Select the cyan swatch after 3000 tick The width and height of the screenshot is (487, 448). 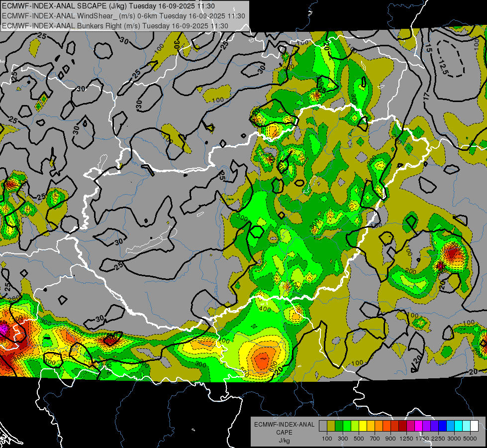(459, 426)
